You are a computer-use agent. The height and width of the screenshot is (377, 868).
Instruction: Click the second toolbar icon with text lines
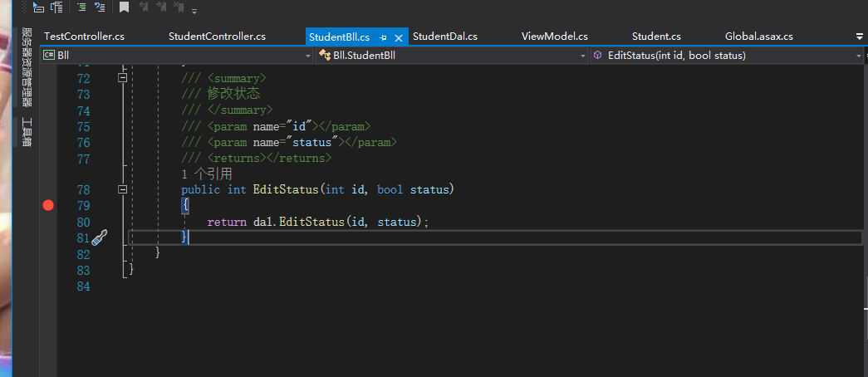pos(56,7)
